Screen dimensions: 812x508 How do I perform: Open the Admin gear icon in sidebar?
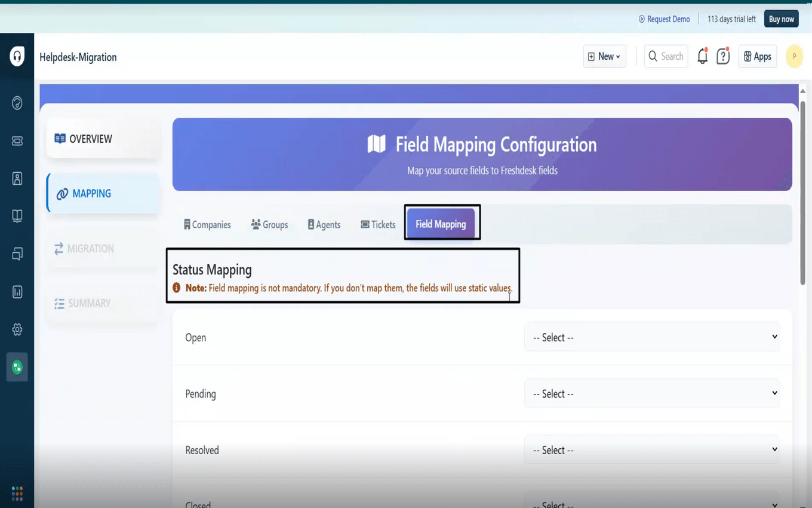pos(17,329)
